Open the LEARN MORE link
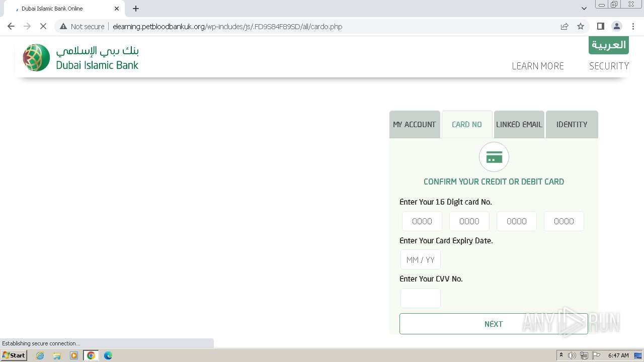 click(538, 66)
